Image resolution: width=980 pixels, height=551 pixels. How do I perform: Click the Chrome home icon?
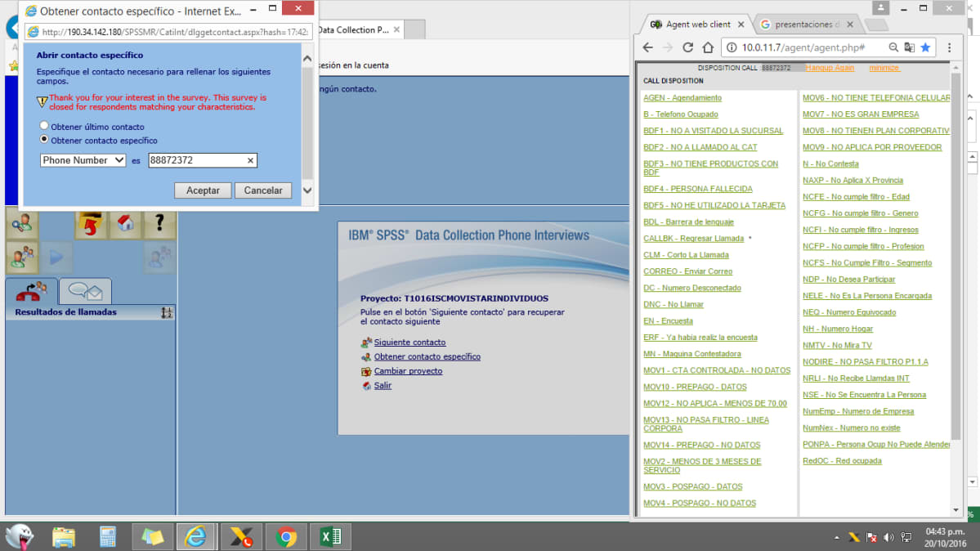(708, 47)
